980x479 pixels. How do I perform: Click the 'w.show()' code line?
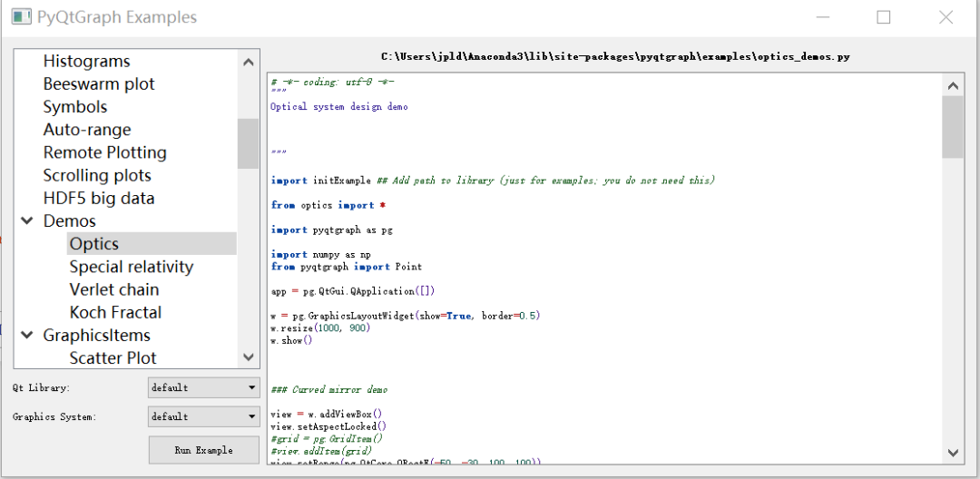pyautogui.click(x=290, y=340)
